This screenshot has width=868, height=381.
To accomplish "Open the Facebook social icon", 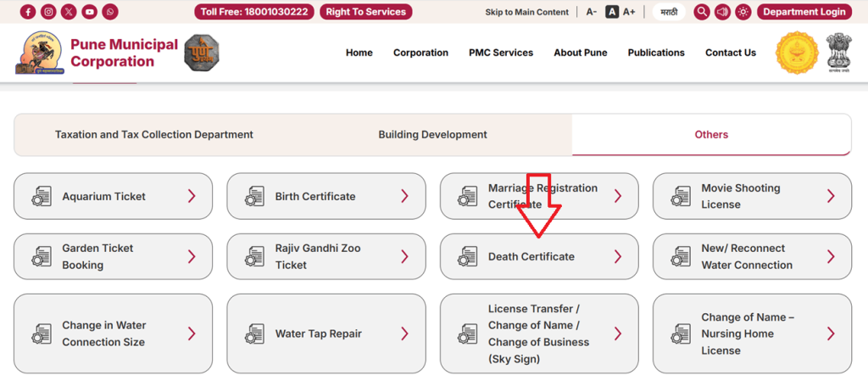I will pos(28,12).
